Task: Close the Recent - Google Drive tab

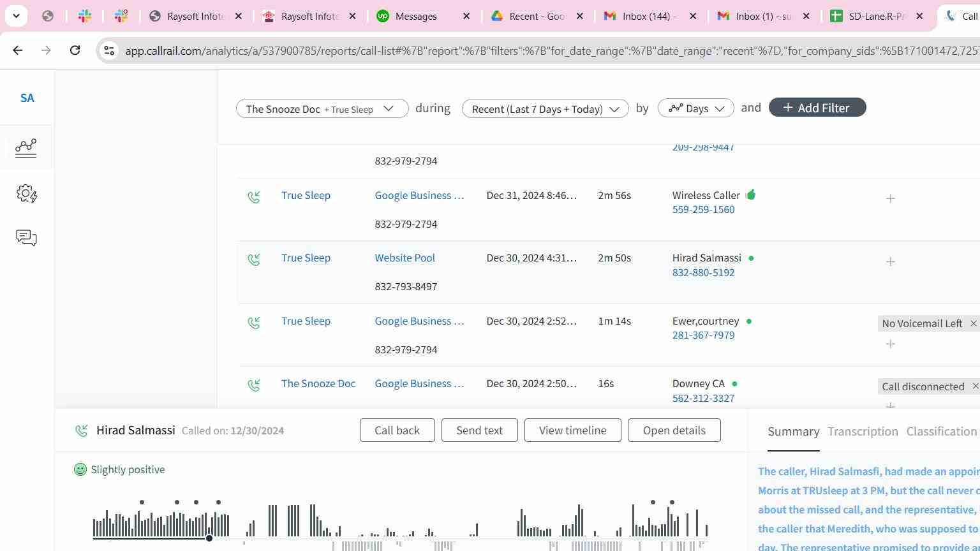Action: point(579,16)
